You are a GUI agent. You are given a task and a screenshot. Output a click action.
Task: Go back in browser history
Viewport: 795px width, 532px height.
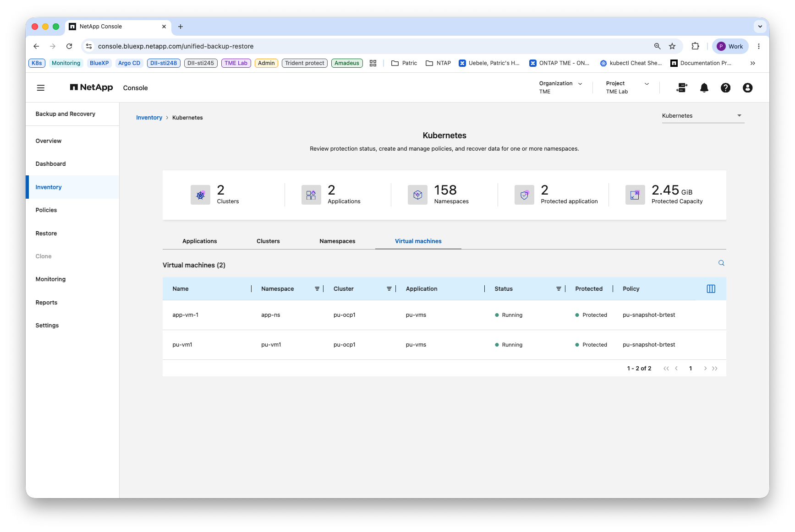click(36, 46)
